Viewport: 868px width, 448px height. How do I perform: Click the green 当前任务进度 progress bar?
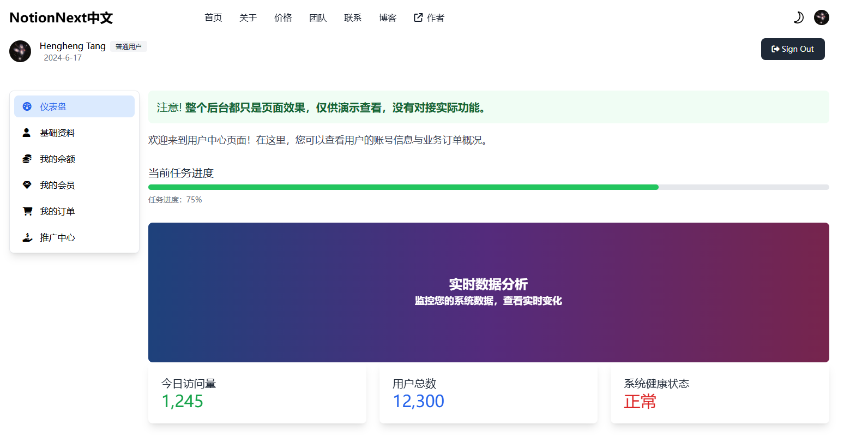pos(403,187)
